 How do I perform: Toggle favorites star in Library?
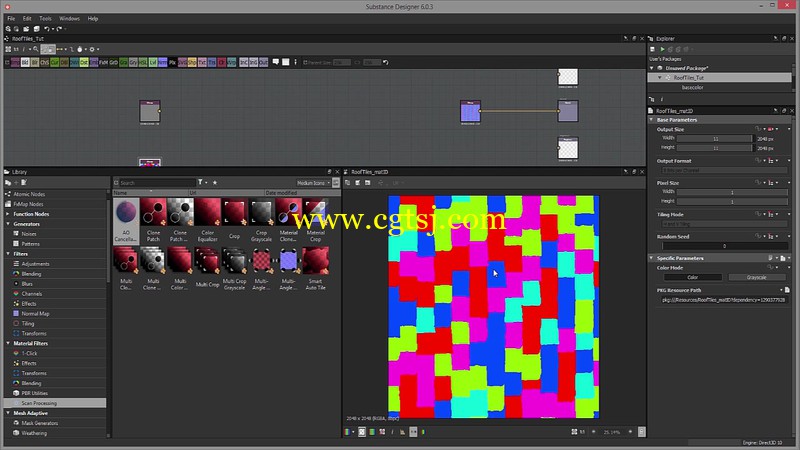coord(215,183)
